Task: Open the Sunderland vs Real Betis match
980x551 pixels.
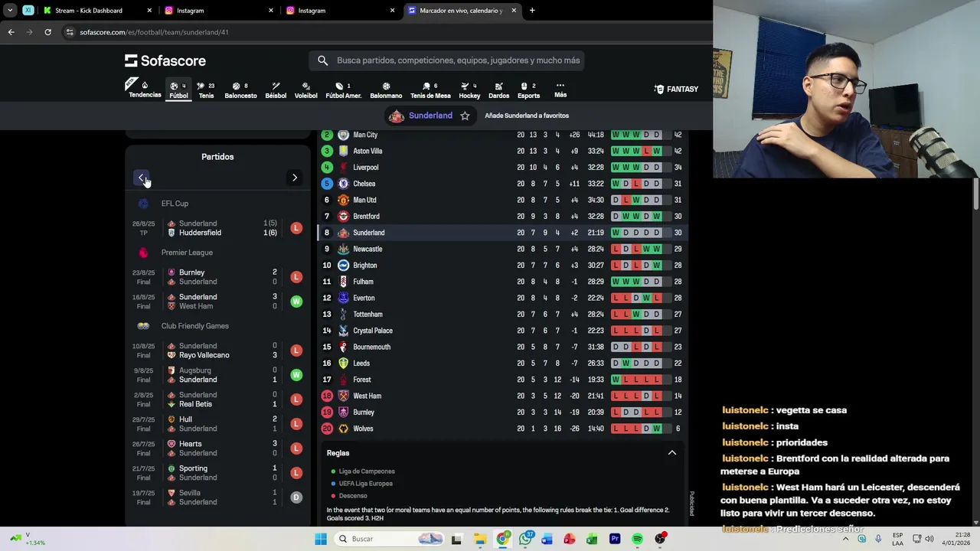Action: 217,399
